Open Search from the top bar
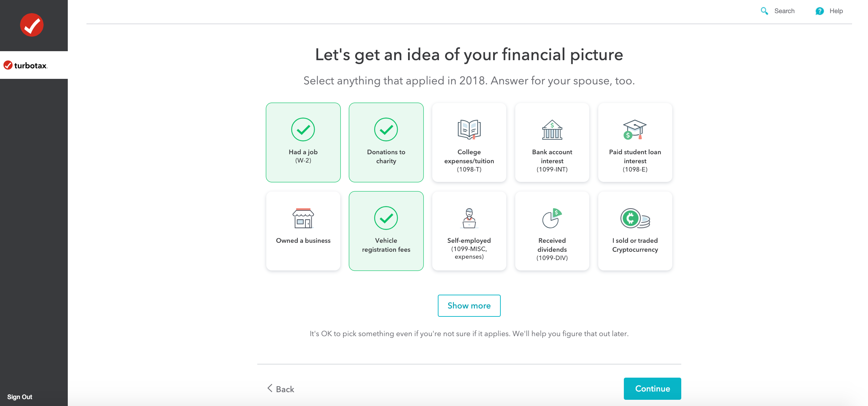868x406 pixels. pos(784,11)
